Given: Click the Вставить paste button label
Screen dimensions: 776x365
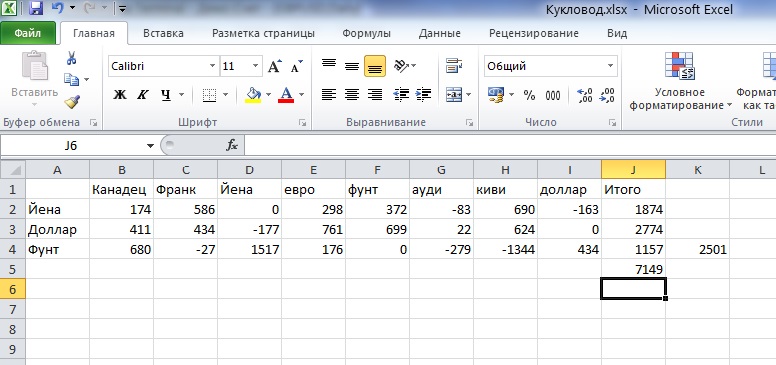Looking at the screenshot, I should pyautogui.click(x=35, y=92).
